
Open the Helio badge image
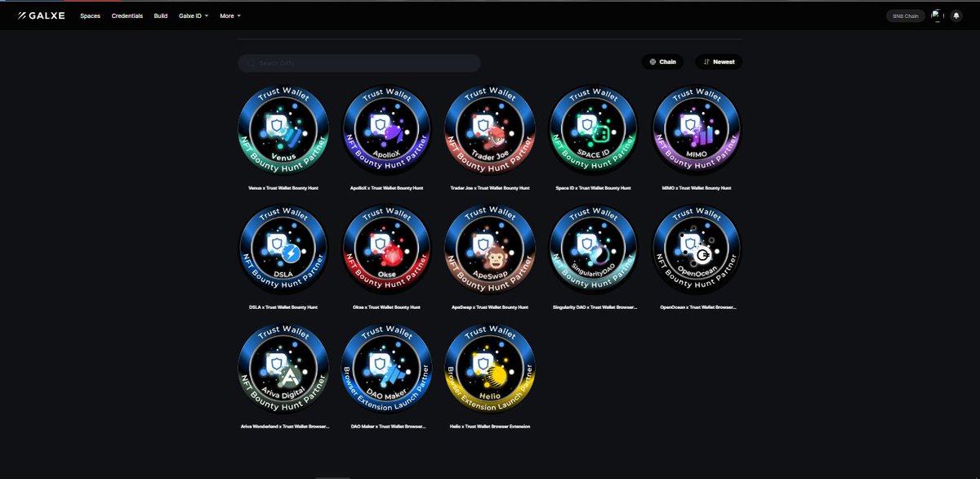(490, 368)
